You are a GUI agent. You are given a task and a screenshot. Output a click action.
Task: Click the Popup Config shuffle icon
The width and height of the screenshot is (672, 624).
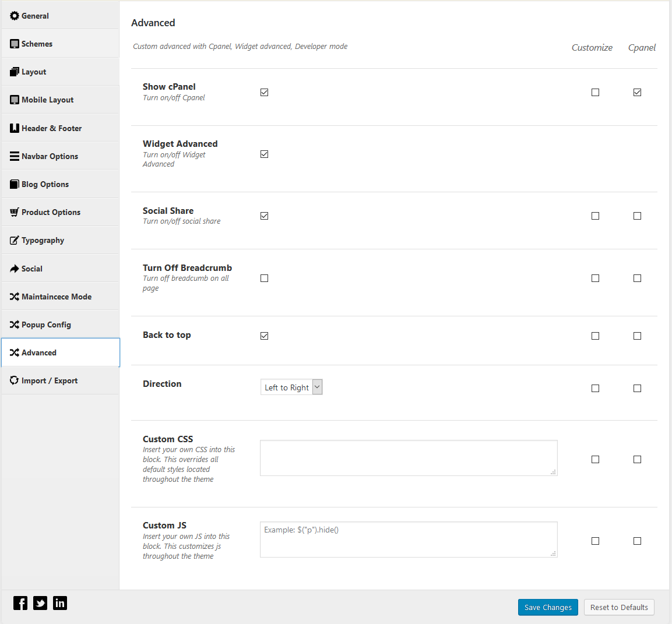(x=15, y=325)
